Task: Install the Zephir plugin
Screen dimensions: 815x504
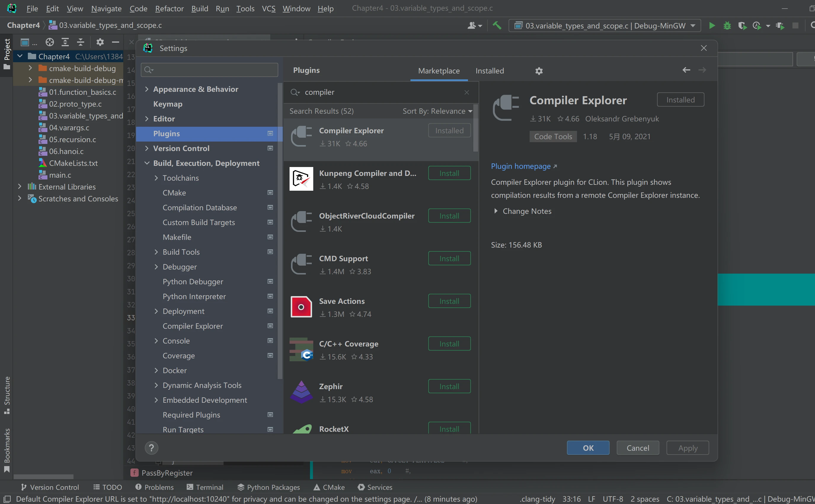Action: pos(449,386)
